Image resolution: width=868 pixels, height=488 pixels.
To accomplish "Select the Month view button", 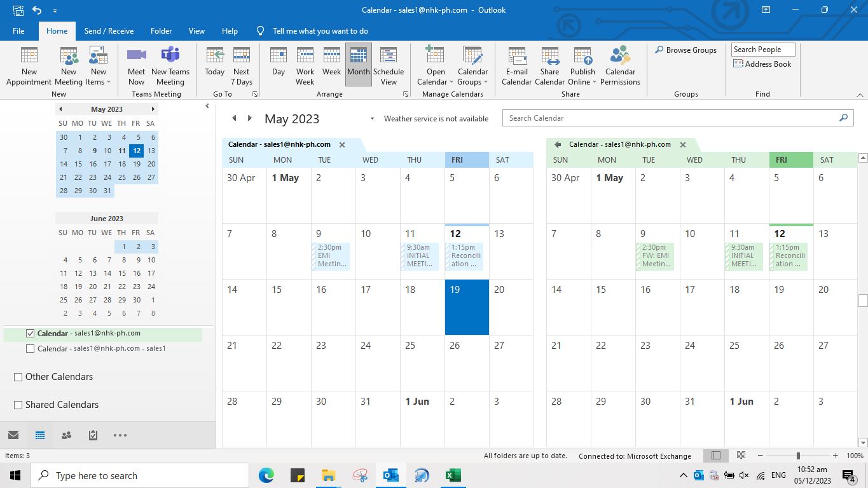I will pos(359,65).
